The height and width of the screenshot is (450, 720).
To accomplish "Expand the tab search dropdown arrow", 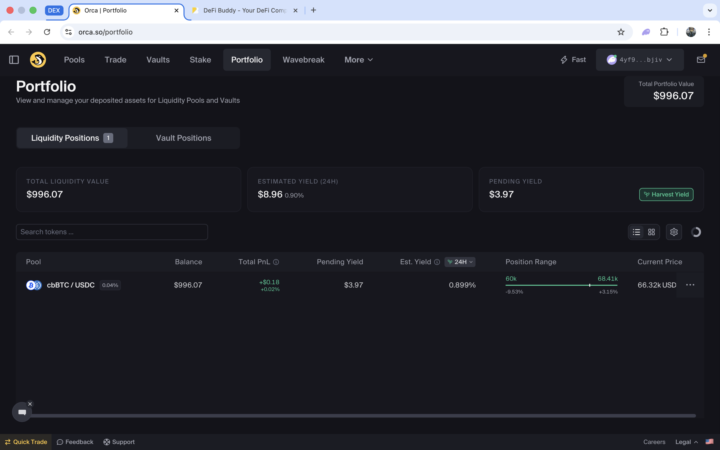I will click(x=709, y=10).
